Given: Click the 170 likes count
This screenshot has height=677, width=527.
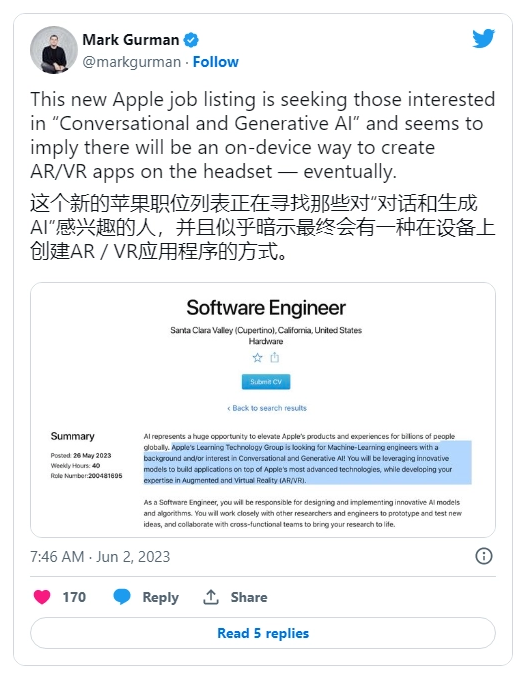Looking at the screenshot, I should coord(74,597).
